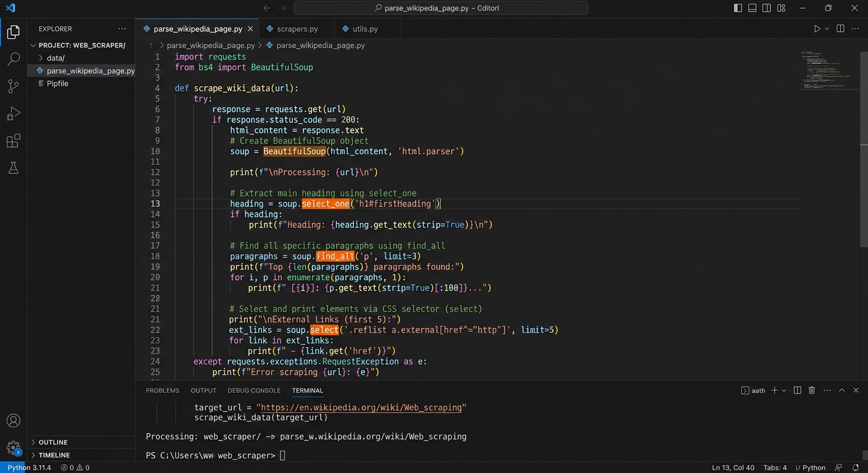Screen dimensions: 868x473
Task: Open Run Python File dropdown arrow
Action: pos(827,29)
